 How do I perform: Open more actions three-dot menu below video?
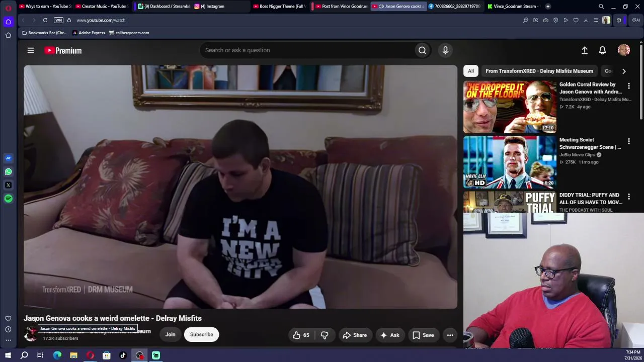point(450,335)
